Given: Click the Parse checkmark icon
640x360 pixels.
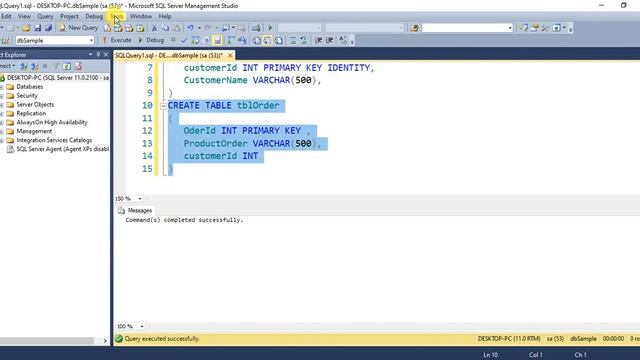Looking at the screenshot, I should coord(184,40).
